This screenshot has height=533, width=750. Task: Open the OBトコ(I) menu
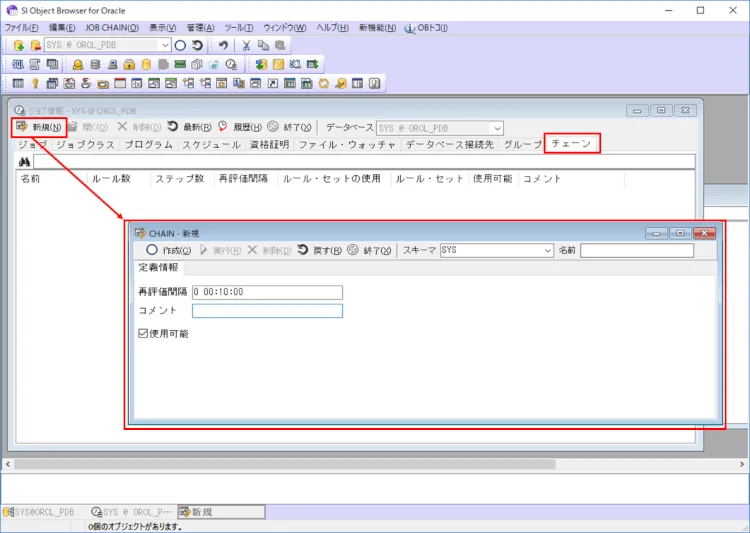coord(426,28)
